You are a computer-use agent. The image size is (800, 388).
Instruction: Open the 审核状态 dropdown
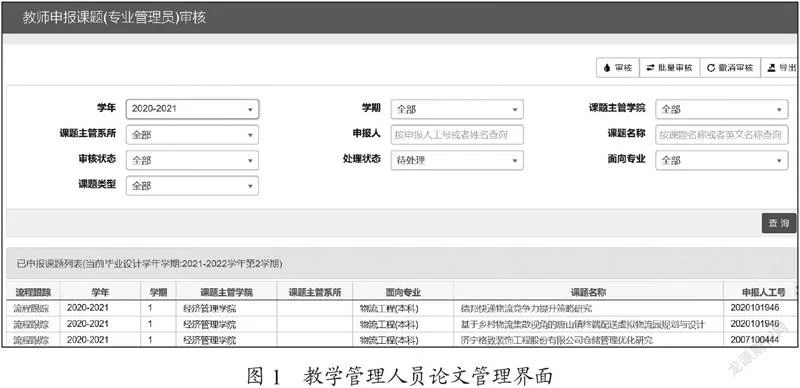point(192,160)
